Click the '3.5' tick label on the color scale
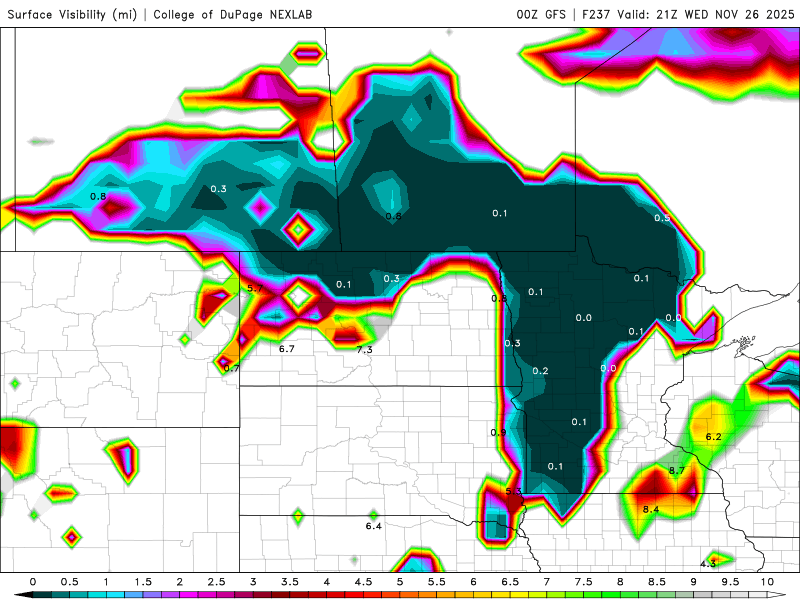800x600 pixels. click(290, 582)
